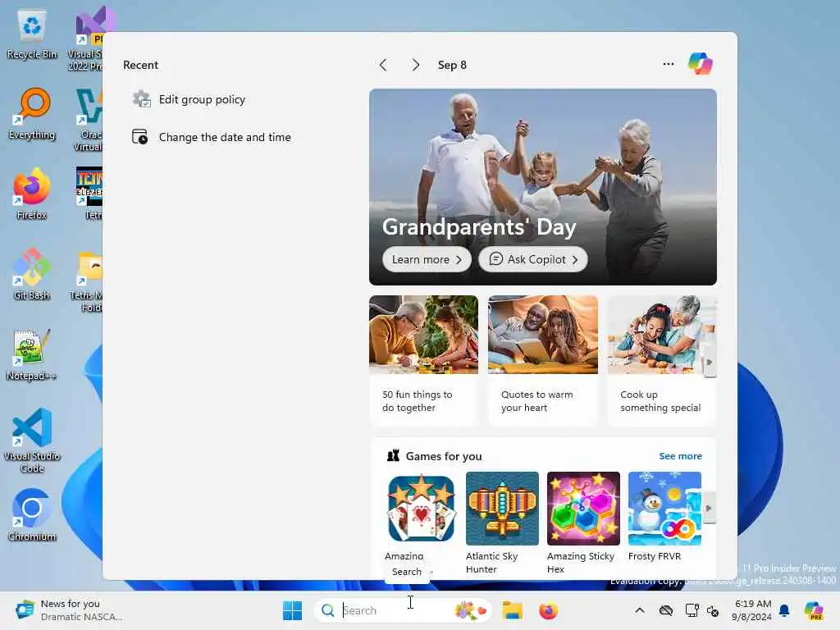The width and height of the screenshot is (840, 630).
Task: Show more story cards with arrow
Action: point(710,362)
